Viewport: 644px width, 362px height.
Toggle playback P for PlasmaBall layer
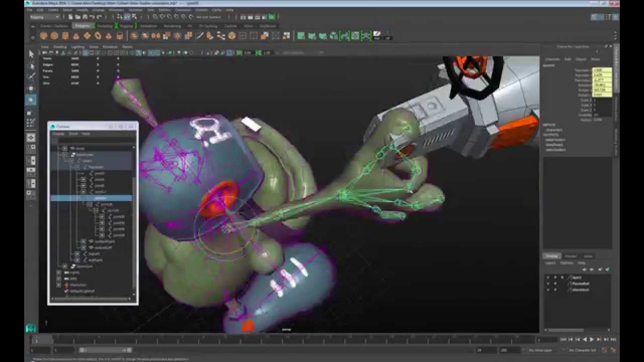[x=555, y=284]
